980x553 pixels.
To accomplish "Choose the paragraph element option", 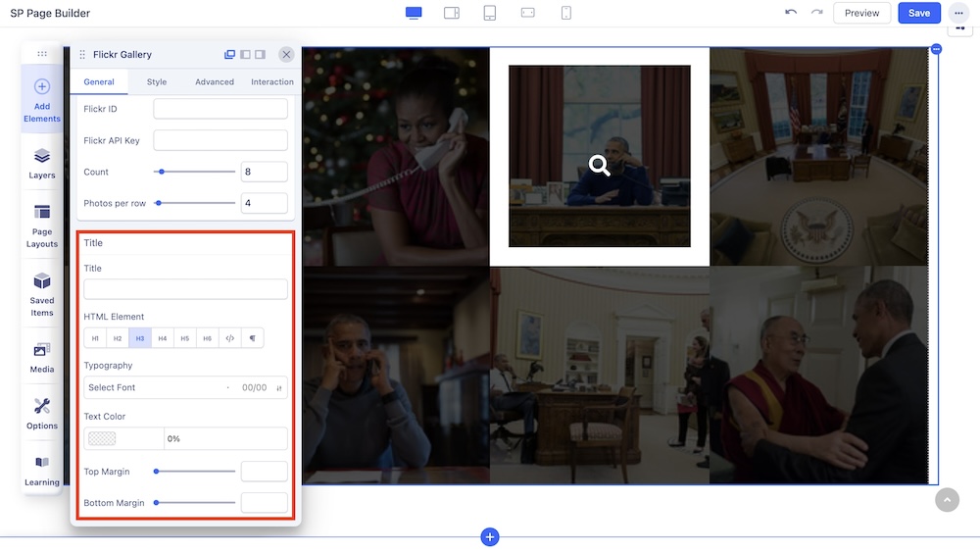I will tap(253, 338).
